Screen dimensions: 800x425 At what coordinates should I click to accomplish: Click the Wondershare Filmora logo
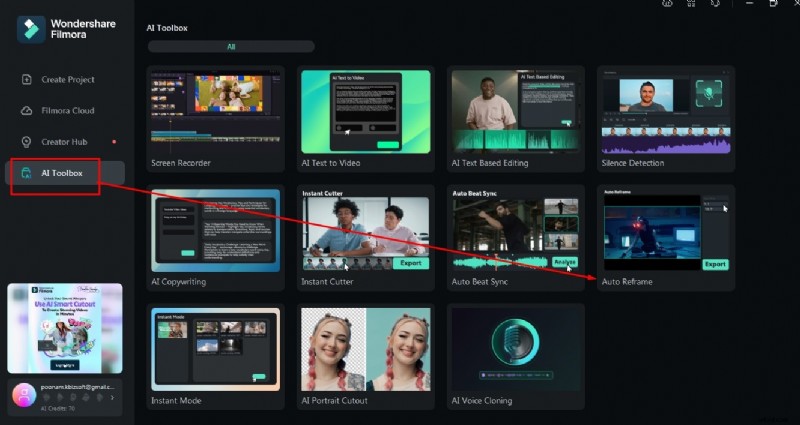point(31,28)
